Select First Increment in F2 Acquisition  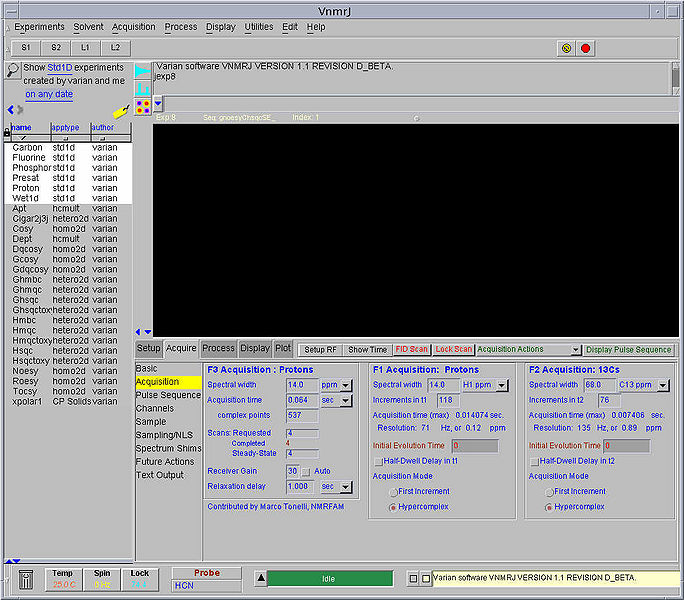tap(548, 492)
